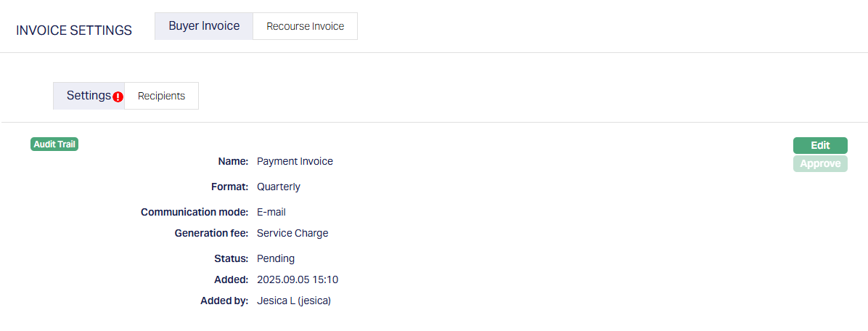868x331 pixels.
Task: Click the added date 2025.09.05 15:10
Action: pos(298,279)
